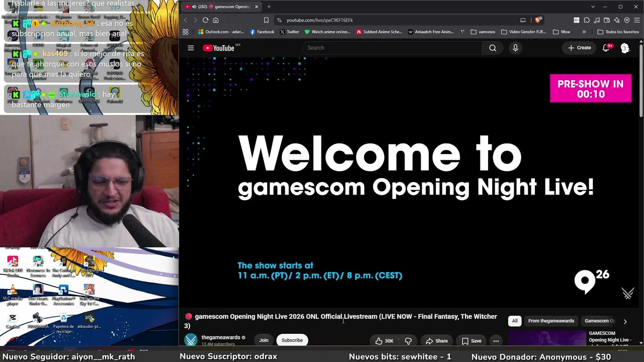Image resolution: width=644 pixels, height=362 pixels.
Task: Switch to the gamescom Opening browser tab
Action: click(220, 7)
